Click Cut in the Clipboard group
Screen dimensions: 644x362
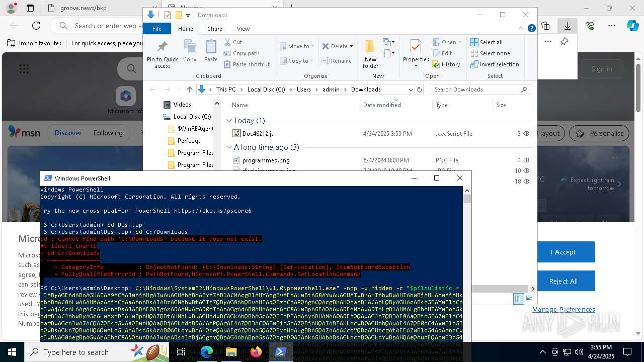(233, 42)
